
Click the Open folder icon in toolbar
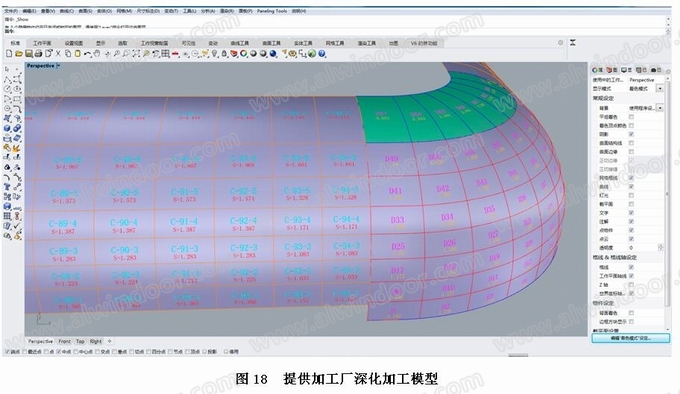pyautogui.click(x=19, y=54)
